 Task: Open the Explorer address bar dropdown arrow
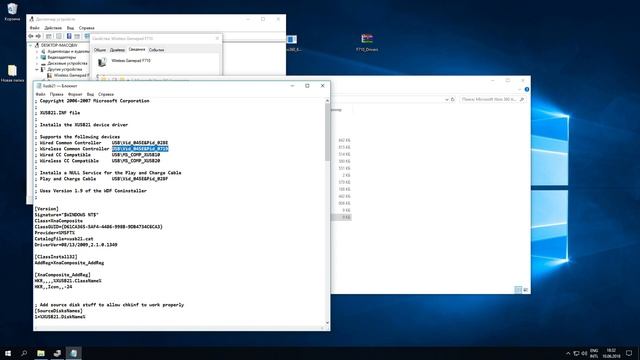tap(447, 99)
